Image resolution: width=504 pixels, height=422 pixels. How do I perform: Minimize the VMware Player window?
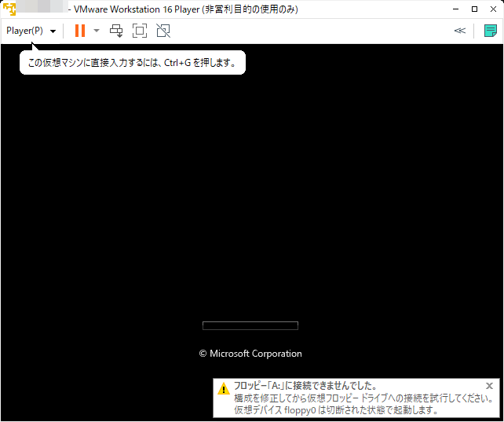click(455, 9)
